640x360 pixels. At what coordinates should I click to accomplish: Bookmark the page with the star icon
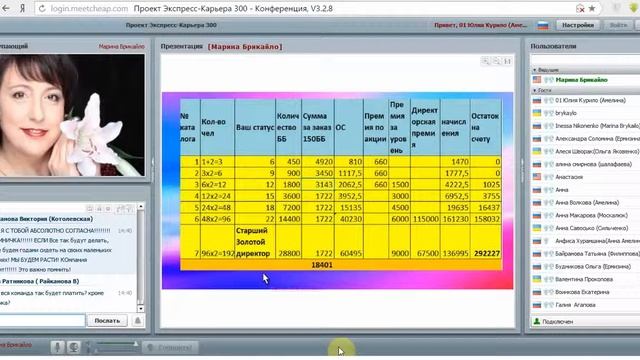(592, 8)
